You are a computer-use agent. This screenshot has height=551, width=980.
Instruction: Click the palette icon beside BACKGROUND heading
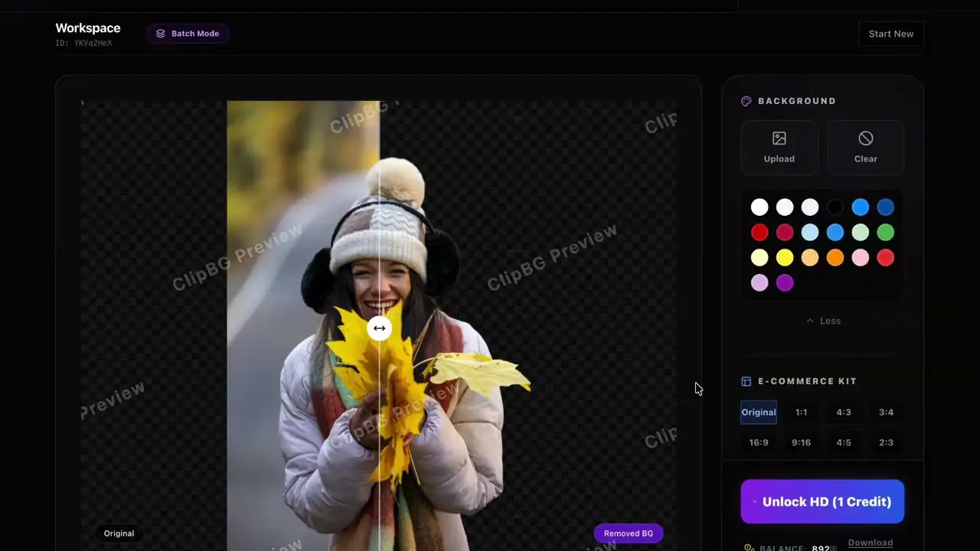(x=746, y=101)
